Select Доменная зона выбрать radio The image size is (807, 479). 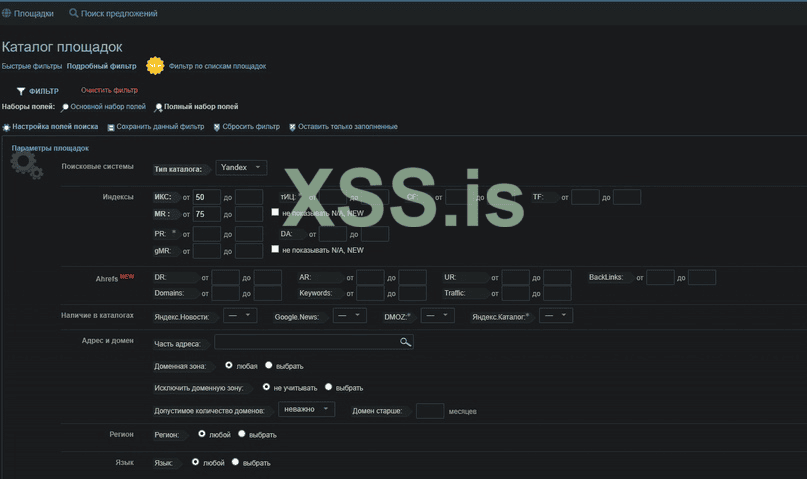(x=269, y=365)
